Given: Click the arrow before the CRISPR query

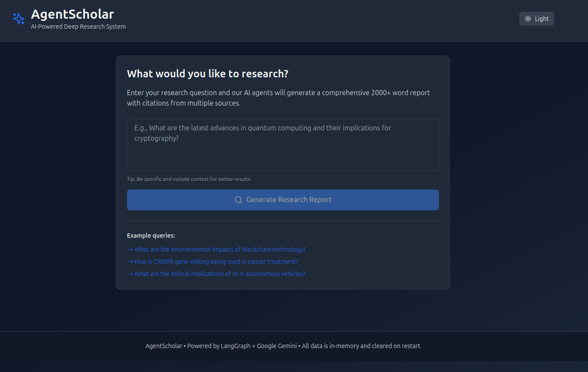Looking at the screenshot, I should click(x=130, y=262).
